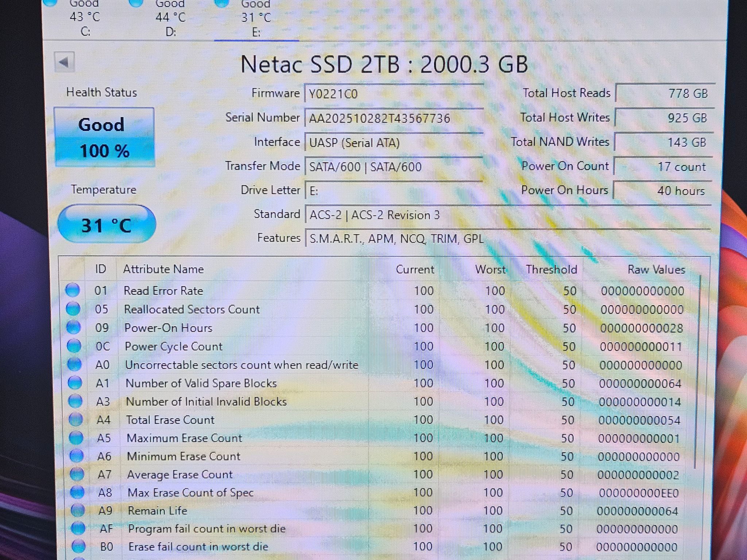Select the status icon of Average Erase Count
Image resolution: width=747 pixels, height=560 pixels.
pyautogui.click(x=77, y=474)
